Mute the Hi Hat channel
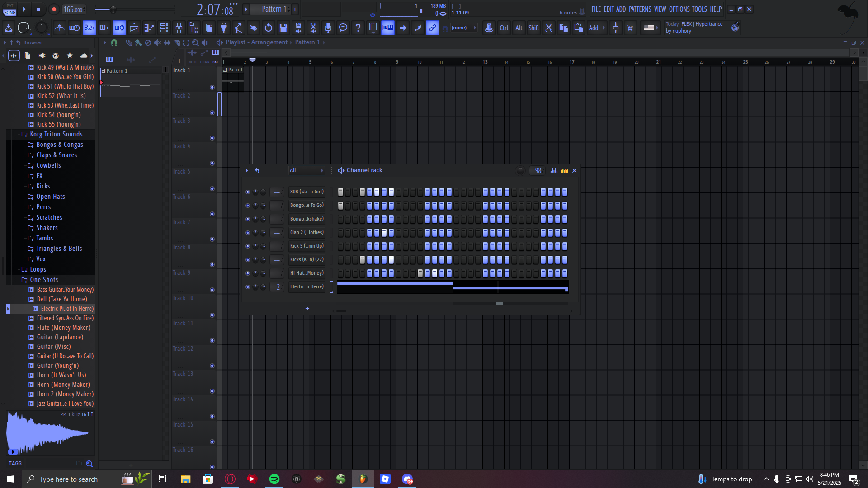868x488 pixels. pos(247,273)
